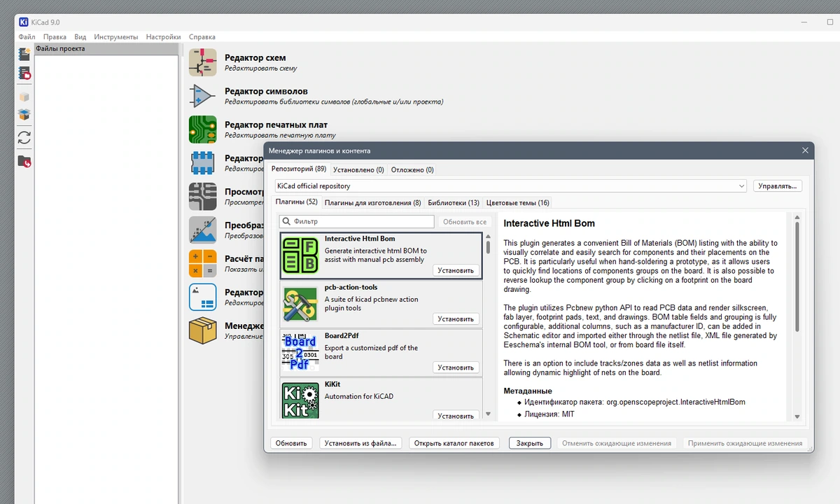Open the Drawing Sheet Editor icon

click(203, 297)
